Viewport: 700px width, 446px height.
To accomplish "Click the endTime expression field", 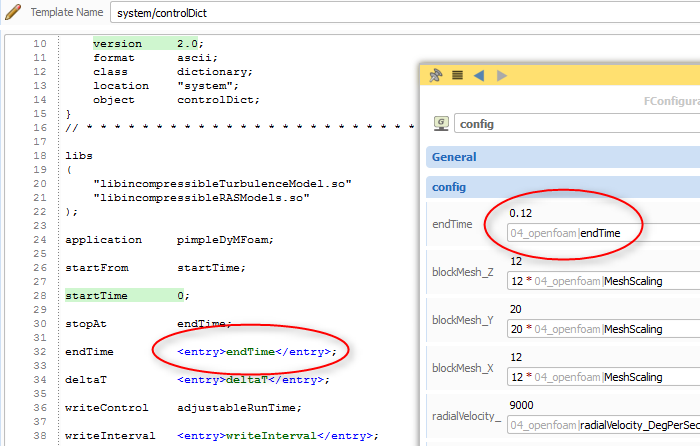I will click(x=604, y=233).
